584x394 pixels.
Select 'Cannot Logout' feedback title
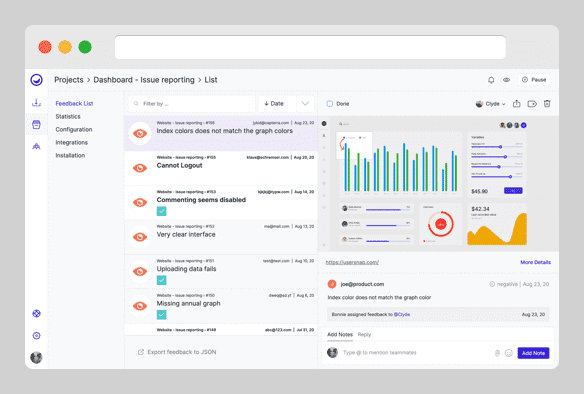pyautogui.click(x=179, y=165)
